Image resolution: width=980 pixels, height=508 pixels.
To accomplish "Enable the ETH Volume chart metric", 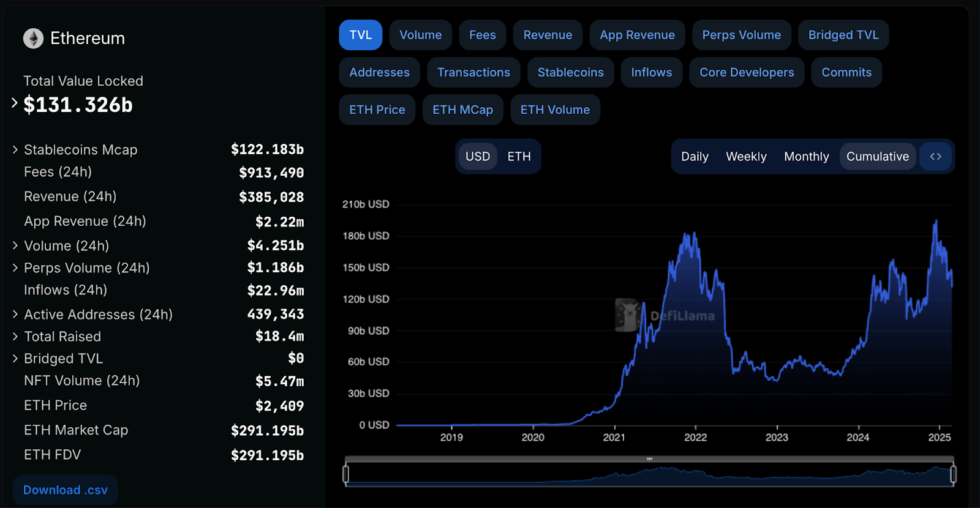I will pos(555,110).
